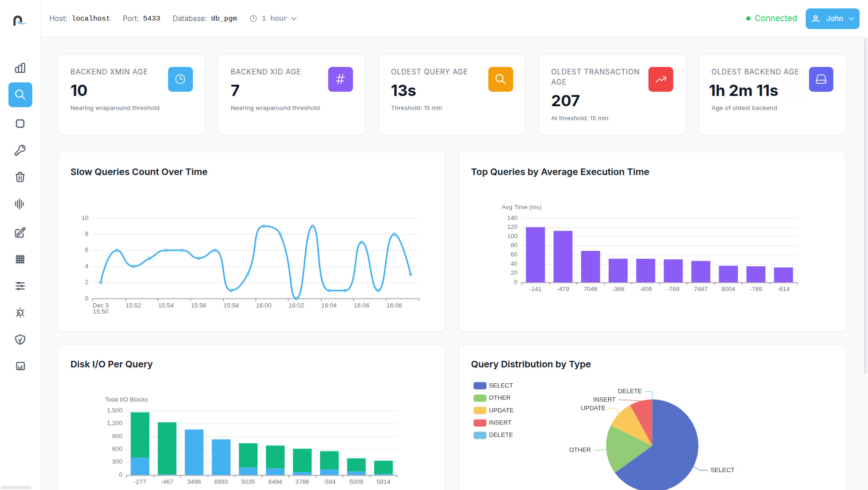Select the magnifier search sidebar icon
The height and width of the screenshot is (490, 868).
pos(20,95)
